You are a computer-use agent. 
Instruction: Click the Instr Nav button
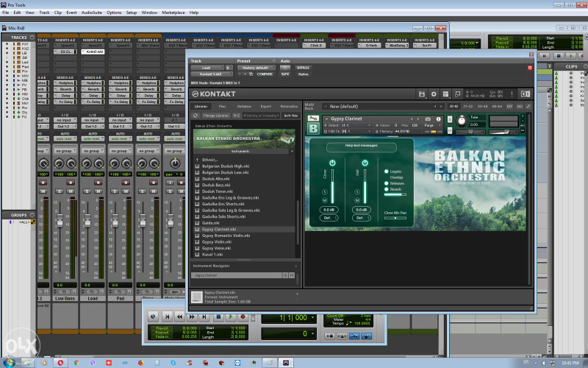[x=290, y=116]
